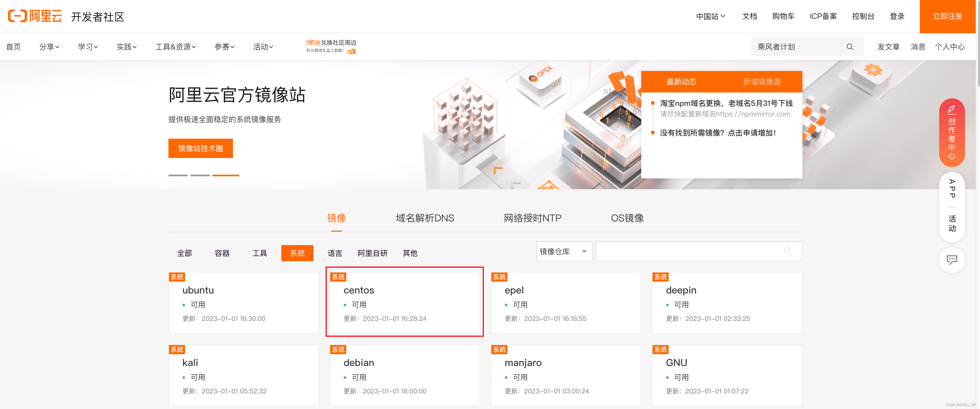Open the points exchange promo banner
This screenshot has height=409, width=980.
pyautogui.click(x=331, y=46)
